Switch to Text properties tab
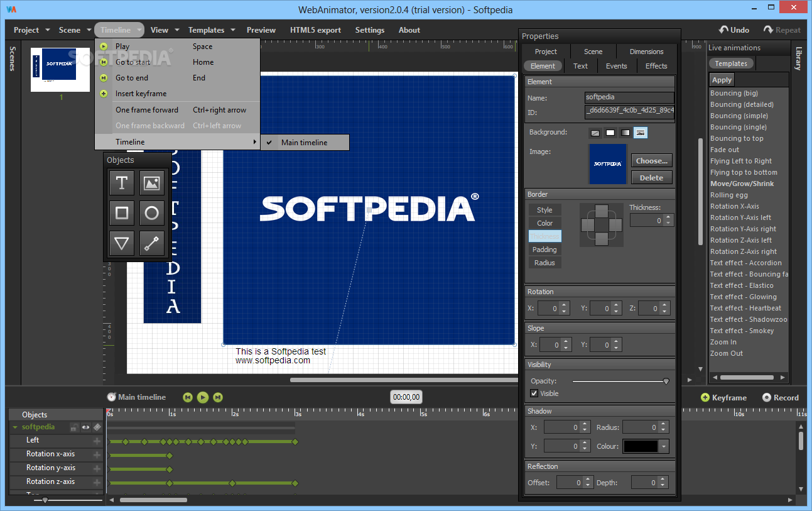The image size is (812, 511). (581, 66)
